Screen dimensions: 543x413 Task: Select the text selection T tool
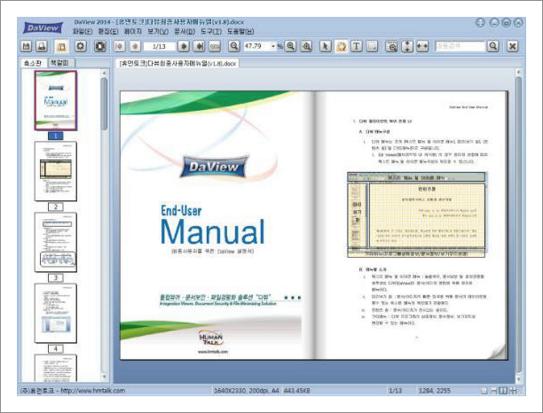(x=356, y=46)
